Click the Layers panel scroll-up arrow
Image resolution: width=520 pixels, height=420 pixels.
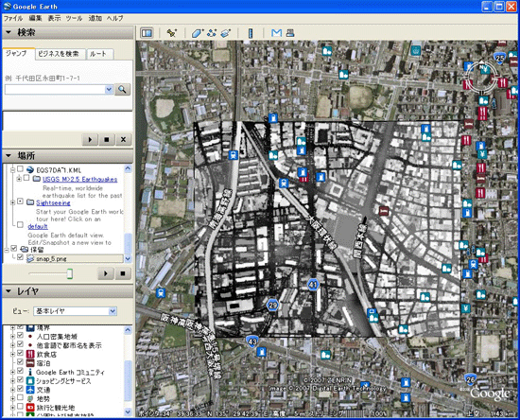point(128,330)
